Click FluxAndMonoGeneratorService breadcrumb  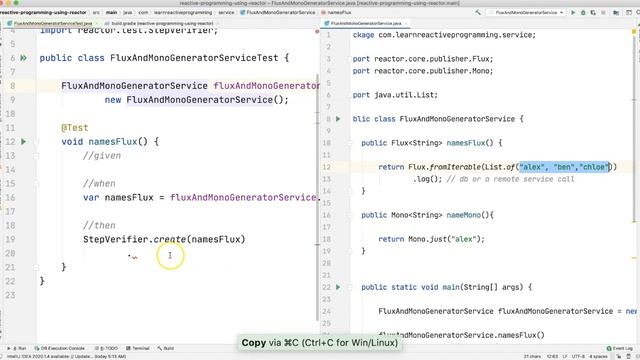pos(278,13)
